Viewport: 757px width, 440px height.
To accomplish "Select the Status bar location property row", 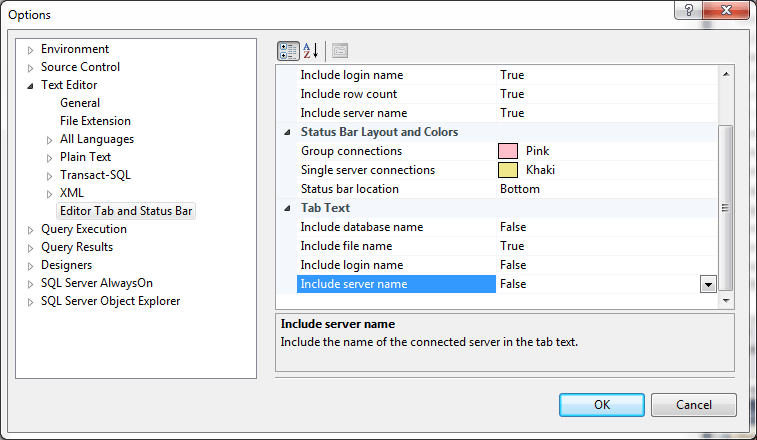I will coord(349,189).
